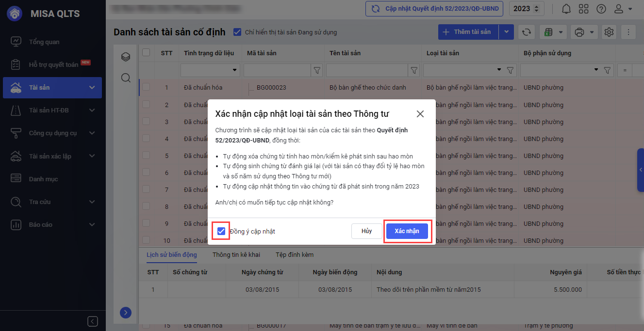Open the apps grid icon
This screenshot has width=644, height=331.
584,9
